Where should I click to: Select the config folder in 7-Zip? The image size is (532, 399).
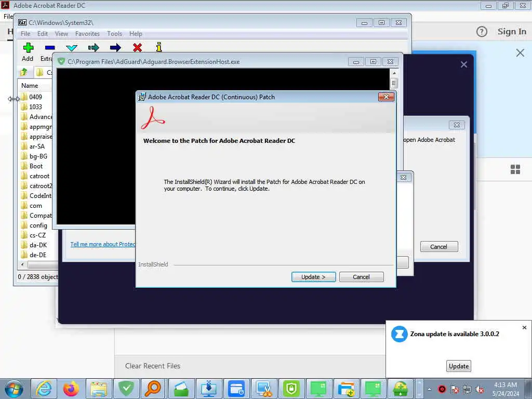click(34, 225)
